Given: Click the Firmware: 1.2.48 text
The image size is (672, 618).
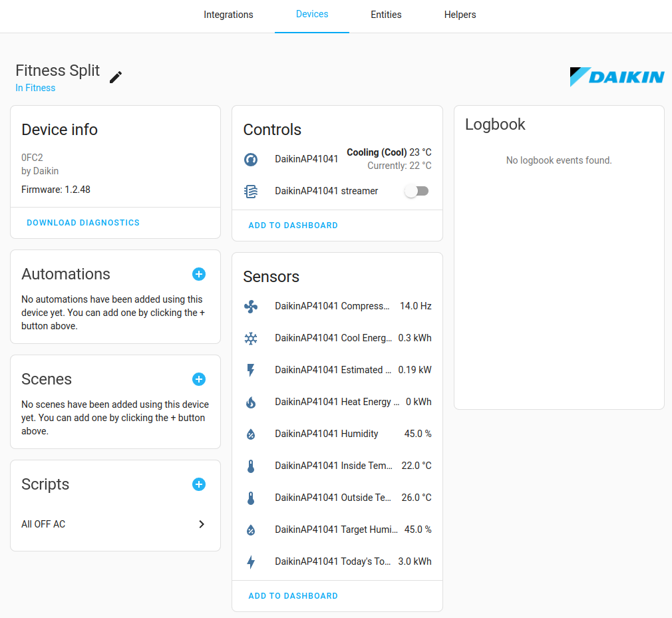Looking at the screenshot, I should [56, 190].
